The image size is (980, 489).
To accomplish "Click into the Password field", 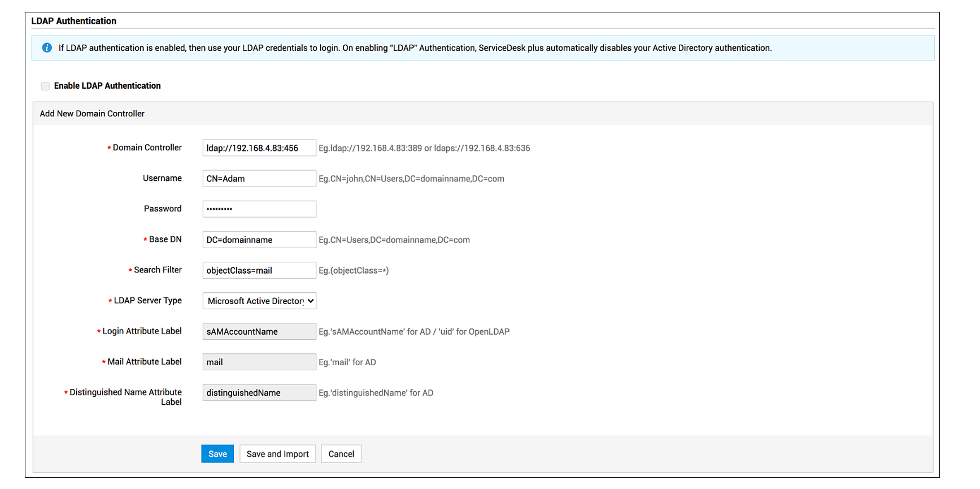I will click(259, 209).
